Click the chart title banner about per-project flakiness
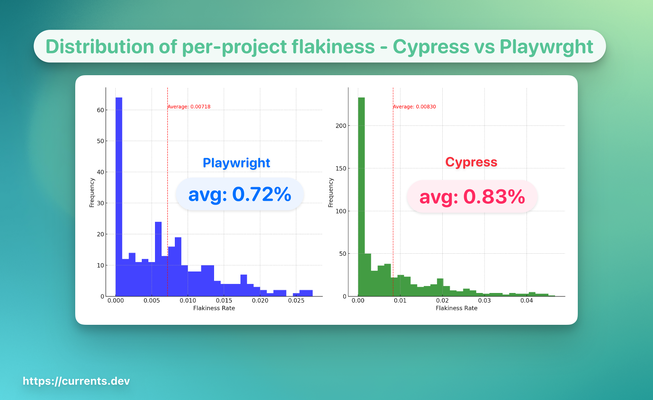 click(x=326, y=47)
